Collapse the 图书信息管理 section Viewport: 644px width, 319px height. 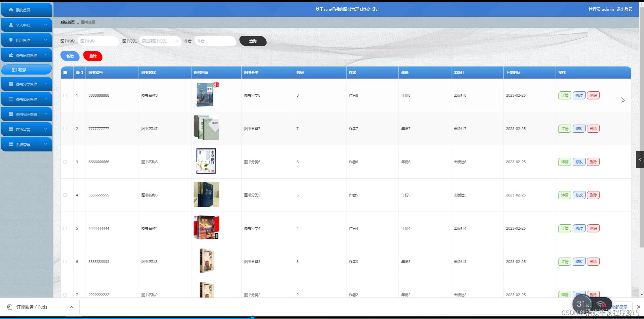pos(46,55)
